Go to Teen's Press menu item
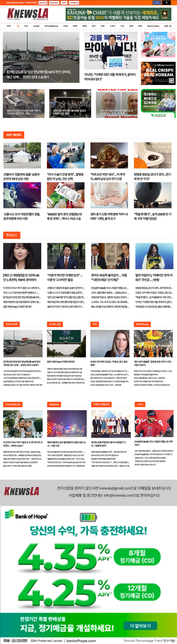The width and height of the screenshot is (177, 644). click(153, 26)
